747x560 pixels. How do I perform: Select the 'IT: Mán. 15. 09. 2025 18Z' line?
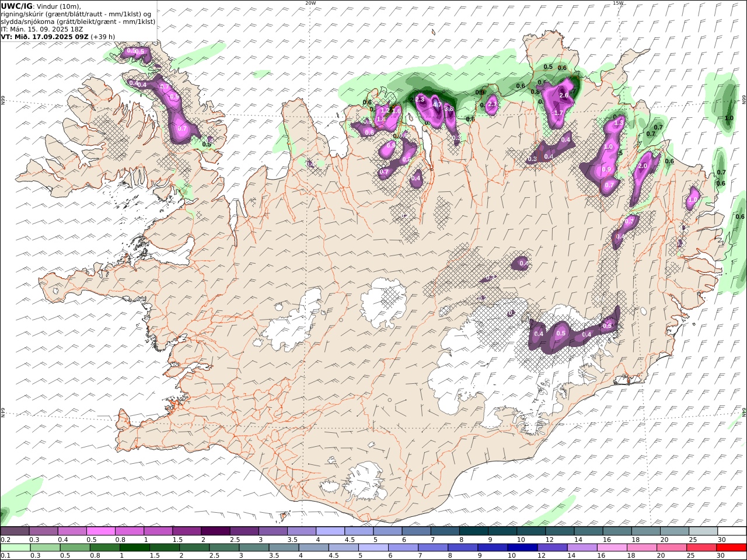[43, 29]
